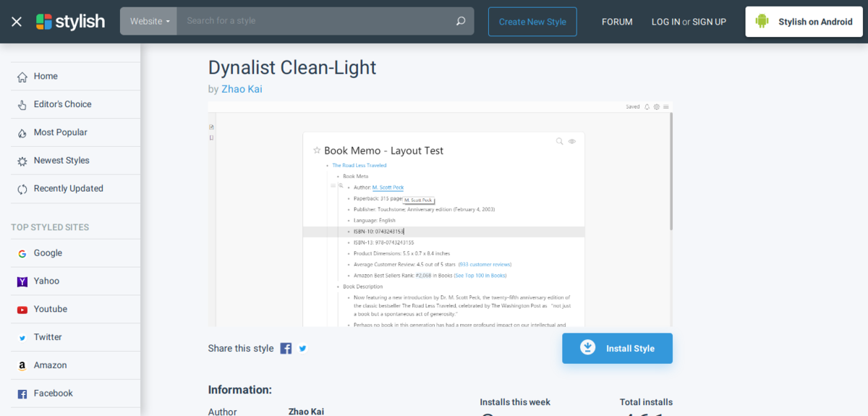Viewport: 868px width, 416px height.
Task: Click the search magnifier icon
Action: click(x=461, y=21)
